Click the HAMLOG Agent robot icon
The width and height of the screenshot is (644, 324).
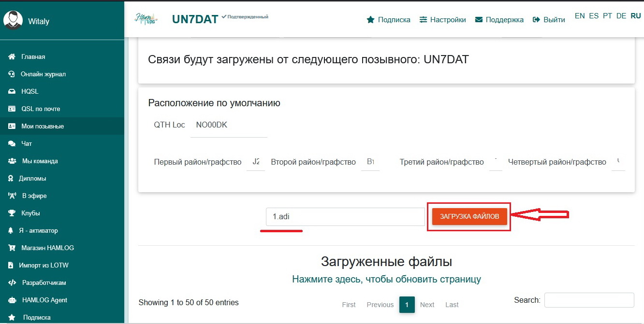pyautogui.click(x=13, y=300)
